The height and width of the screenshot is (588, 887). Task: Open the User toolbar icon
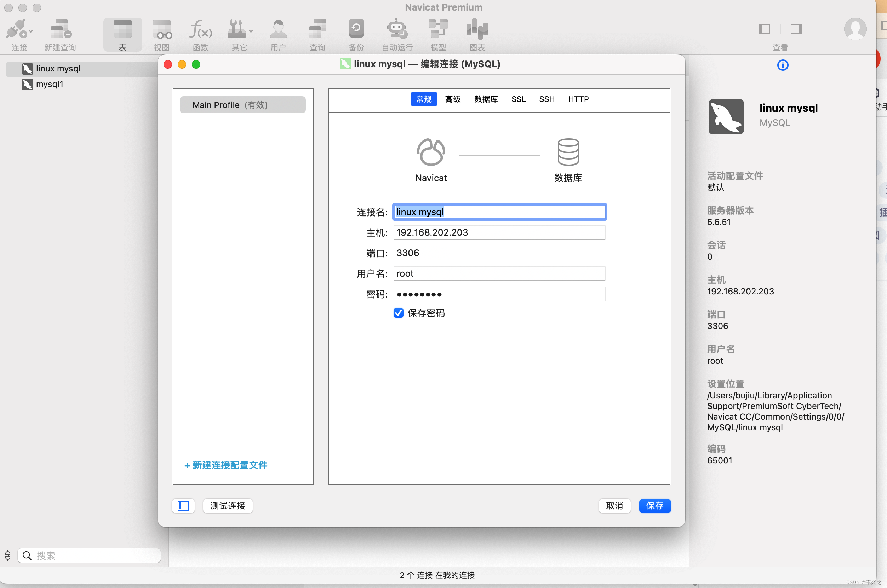click(x=278, y=29)
